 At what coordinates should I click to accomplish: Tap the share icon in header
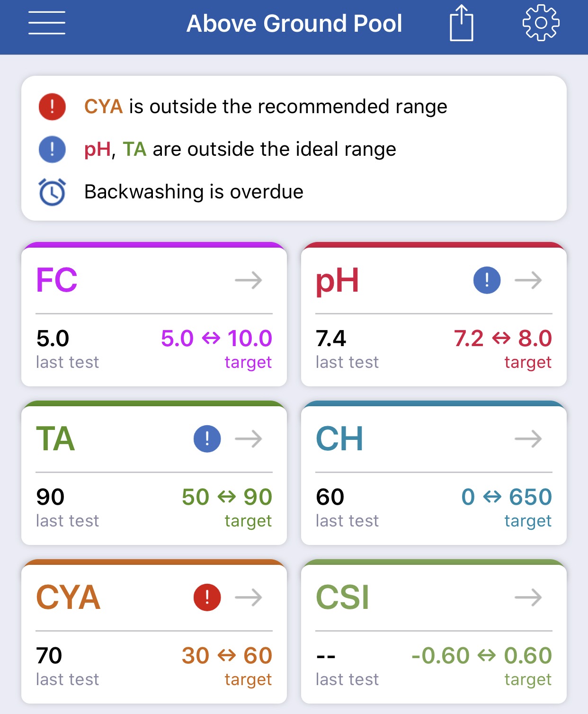tap(461, 23)
